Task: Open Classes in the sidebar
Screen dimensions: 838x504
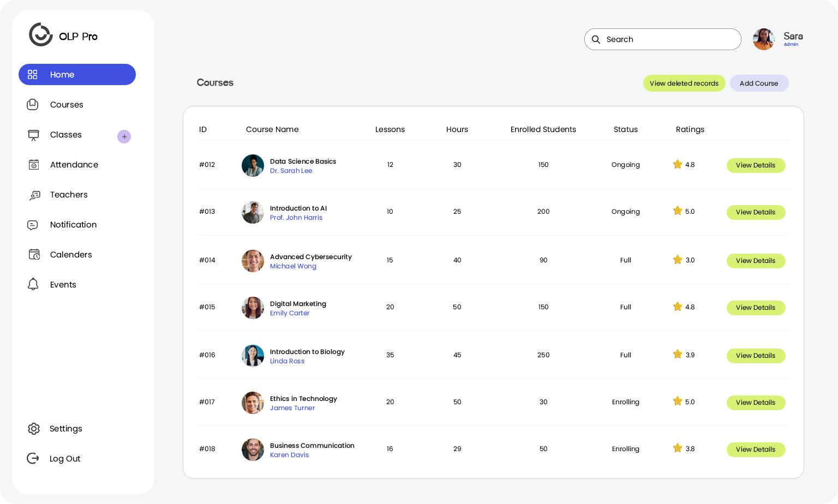Action: pos(65,135)
